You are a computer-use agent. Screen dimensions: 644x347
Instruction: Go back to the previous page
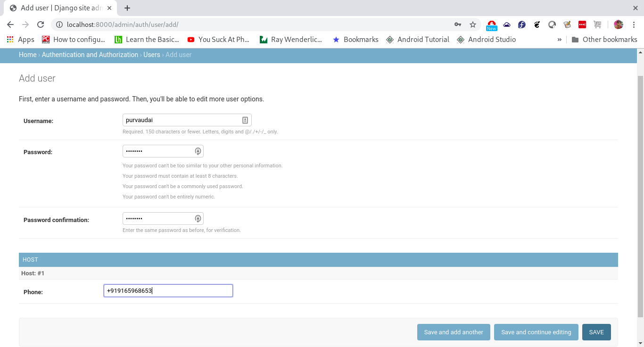pyautogui.click(x=10, y=25)
